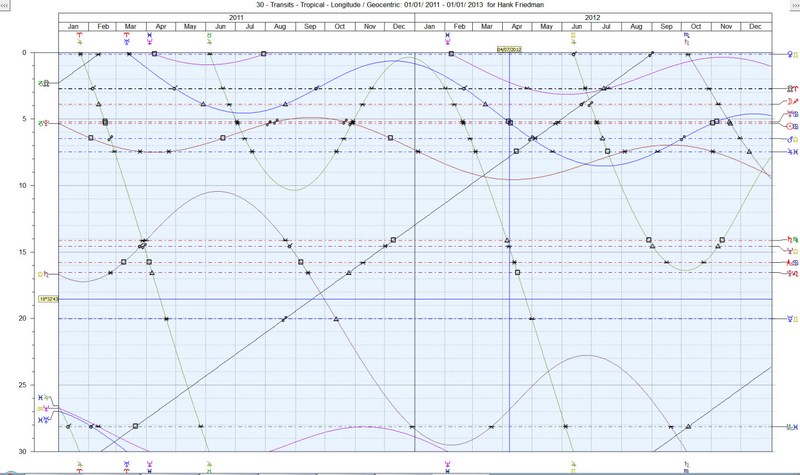Click Apr 2012 month header
This screenshot has height=475, width=800.
518,28
